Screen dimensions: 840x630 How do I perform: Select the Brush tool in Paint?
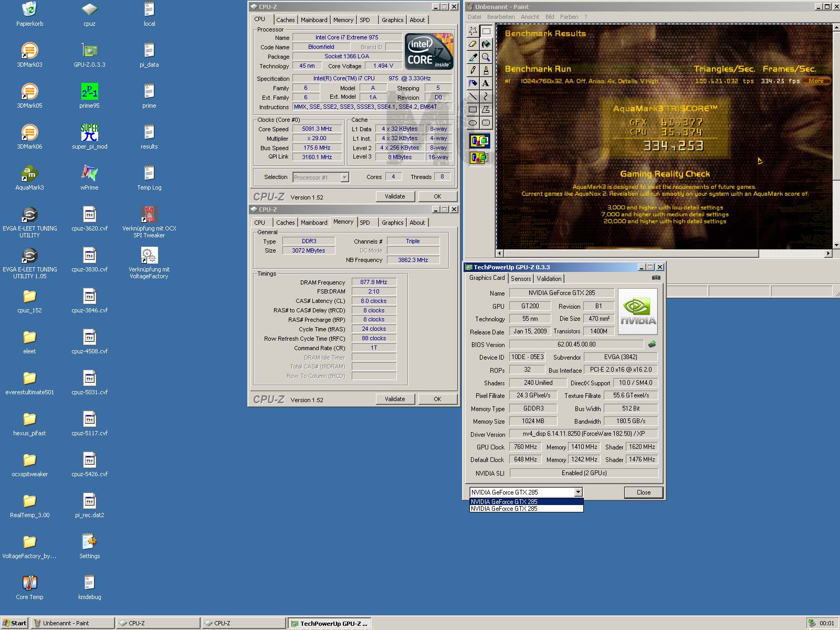tap(486, 70)
